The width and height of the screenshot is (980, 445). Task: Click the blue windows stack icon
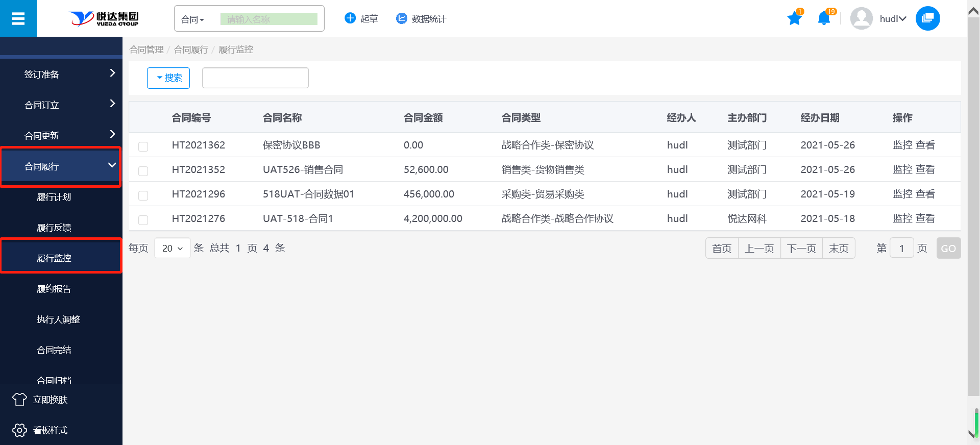coord(927,19)
